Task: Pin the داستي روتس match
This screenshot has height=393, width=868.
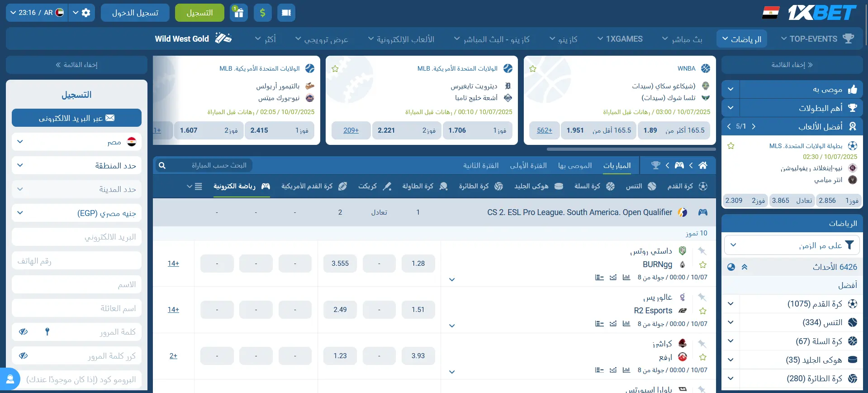Action: (x=702, y=250)
